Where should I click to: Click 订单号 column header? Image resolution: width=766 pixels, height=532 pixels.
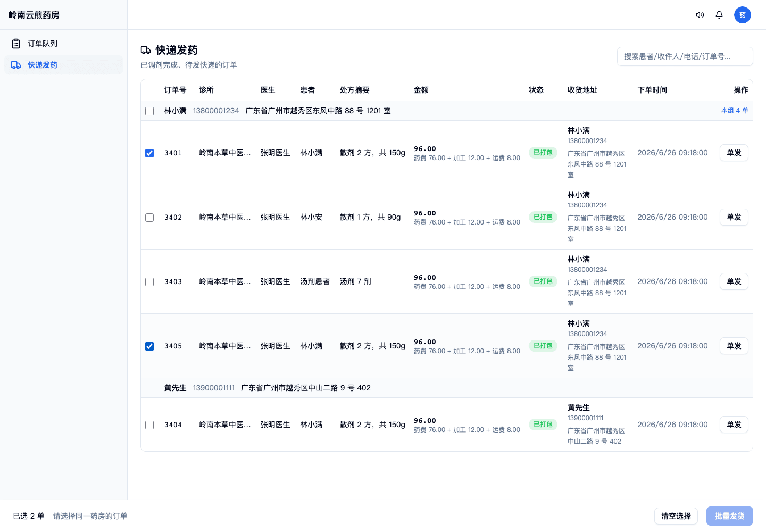point(176,90)
